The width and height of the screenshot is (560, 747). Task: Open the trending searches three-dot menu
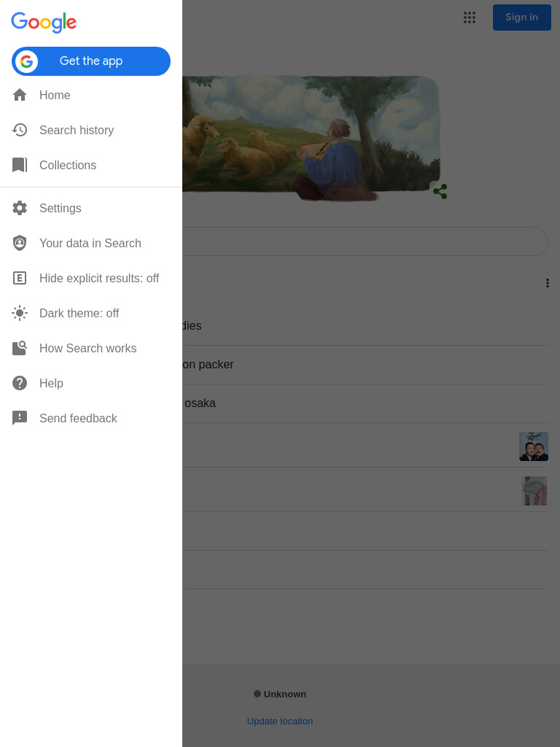pyautogui.click(x=548, y=283)
